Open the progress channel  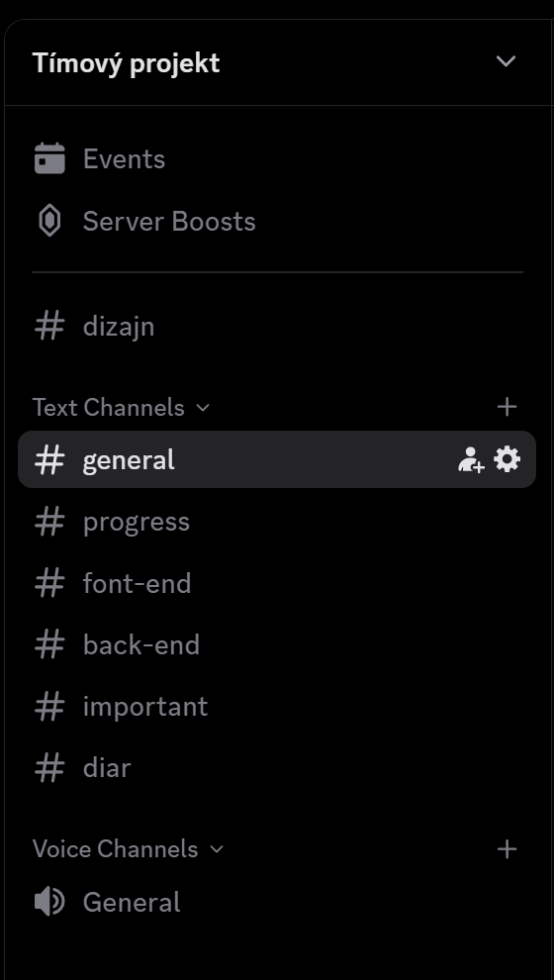[277, 522]
